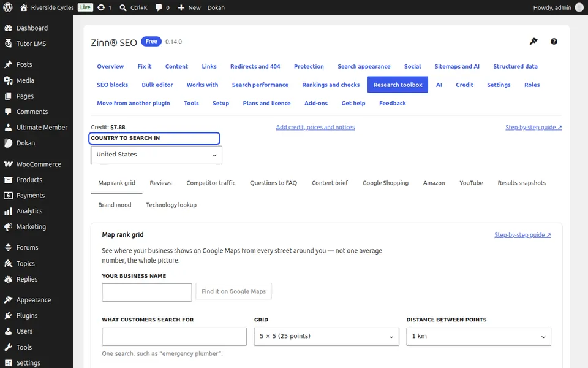Open the help question mark icon
588x368 pixels.
[554, 41]
